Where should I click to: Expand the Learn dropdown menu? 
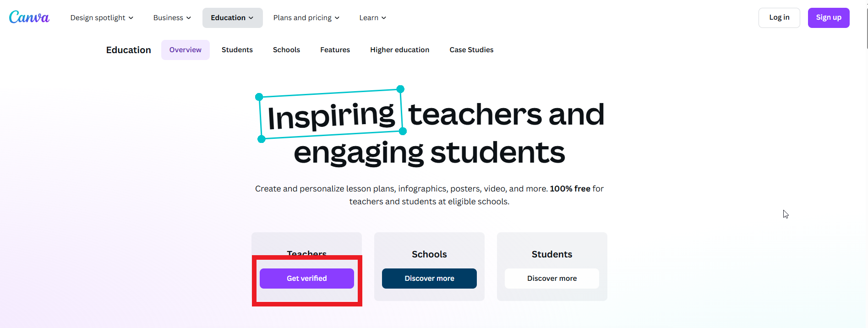coord(372,18)
